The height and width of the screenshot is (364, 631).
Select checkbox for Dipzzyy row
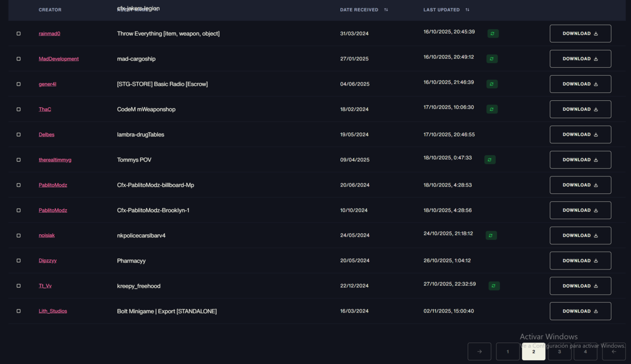click(x=18, y=261)
